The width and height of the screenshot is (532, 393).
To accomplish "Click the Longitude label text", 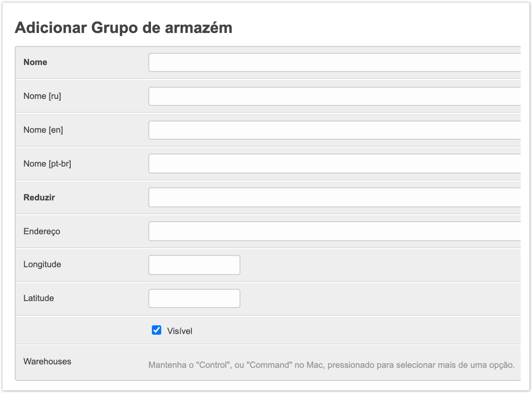I will click(x=43, y=265).
